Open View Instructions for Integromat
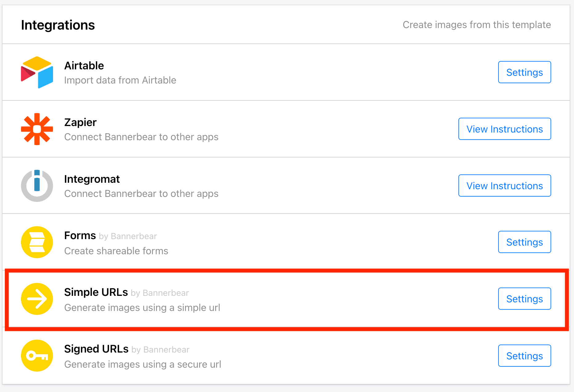Screen dimensions: 574x392 click(504, 186)
